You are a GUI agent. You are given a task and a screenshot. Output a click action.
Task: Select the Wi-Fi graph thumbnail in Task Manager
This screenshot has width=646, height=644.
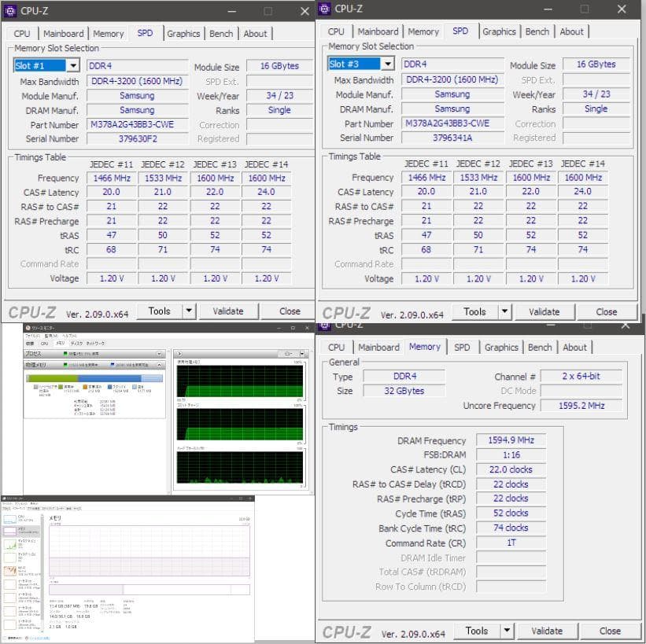click(x=9, y=569)
